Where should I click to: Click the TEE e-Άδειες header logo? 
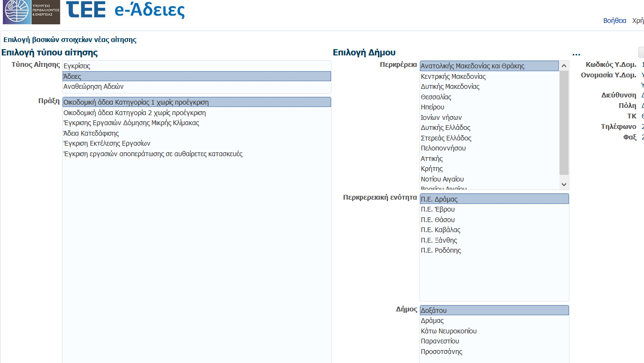(125, 11)
